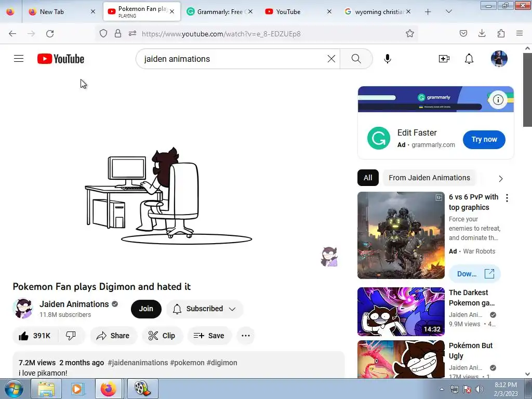Click the War Robots Download button
The width and height of the screenshot is (532, 399).
tap(475, 274)
